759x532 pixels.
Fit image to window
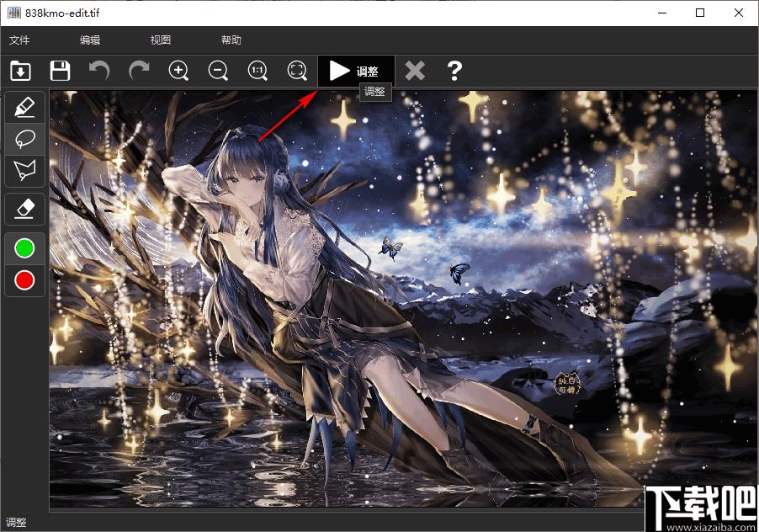(297, 71)
